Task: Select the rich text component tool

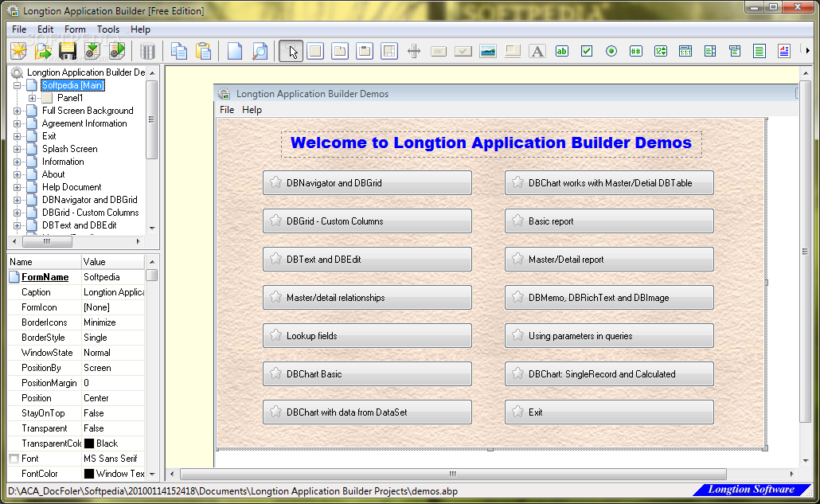Action: pos(783,51)
